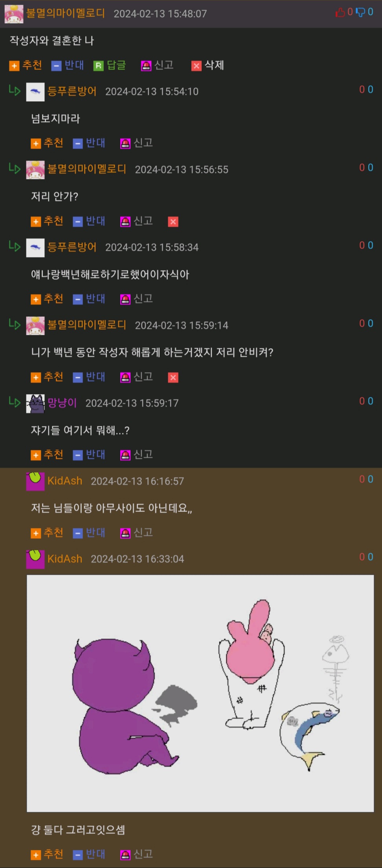The image size is (382, 868).
Task: Click 신고 on 망냥이's comment
Action: tap(136, 455)
